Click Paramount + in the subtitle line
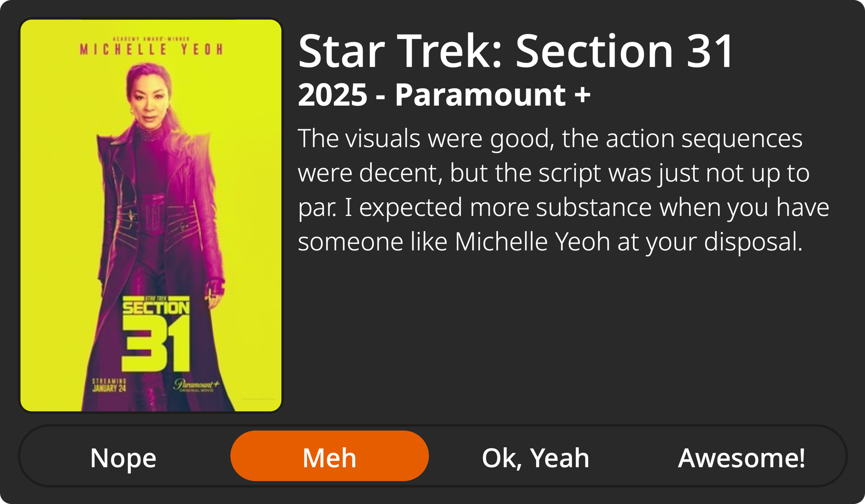The width and height of the screenshot is (865, 504). pyautogui.click(x=493, y=95)
